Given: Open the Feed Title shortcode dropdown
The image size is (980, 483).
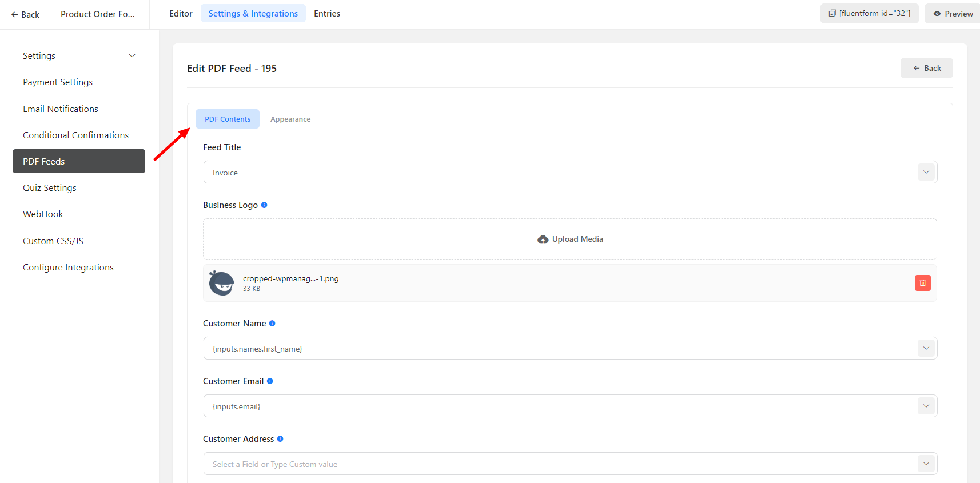Looking at the screenshot, I should [x=926, y=172].
